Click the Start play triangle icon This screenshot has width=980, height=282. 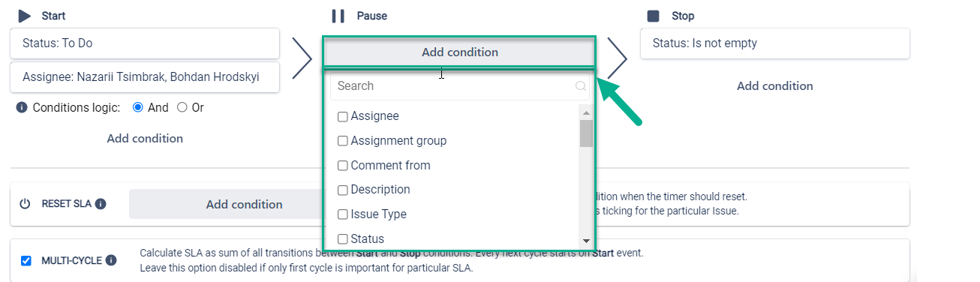[x=25, y=16]
